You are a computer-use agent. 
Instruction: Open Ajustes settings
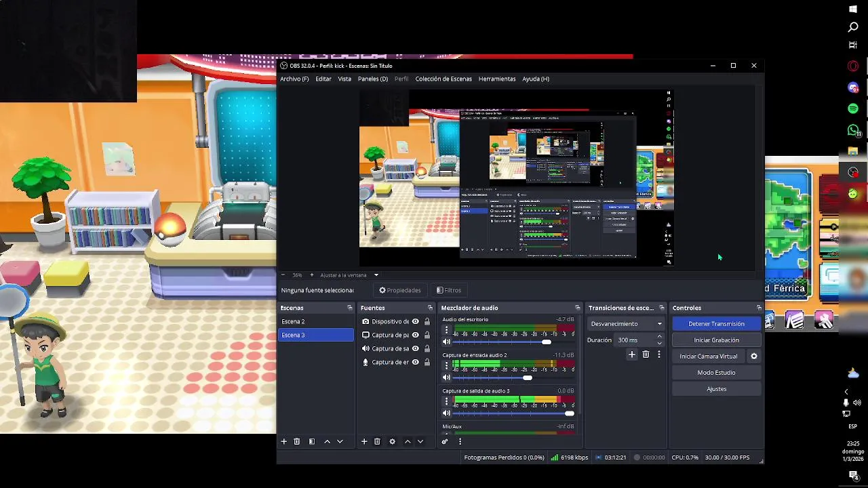[x=716, y=389]
